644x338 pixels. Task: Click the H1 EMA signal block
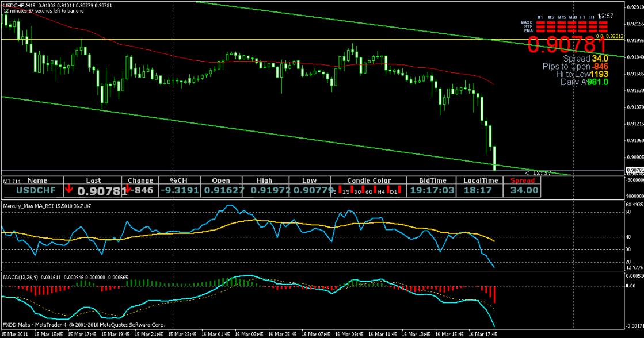582,29
